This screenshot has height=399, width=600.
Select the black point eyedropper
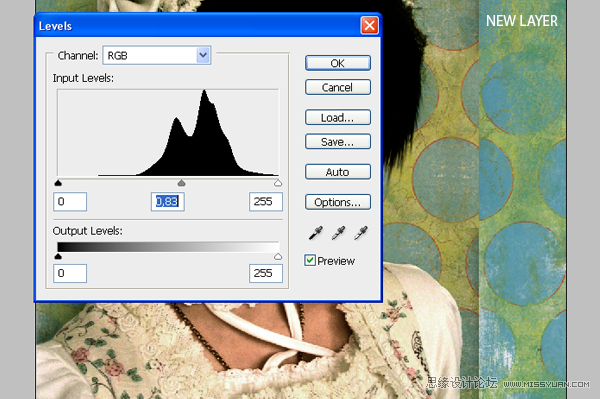316,233
